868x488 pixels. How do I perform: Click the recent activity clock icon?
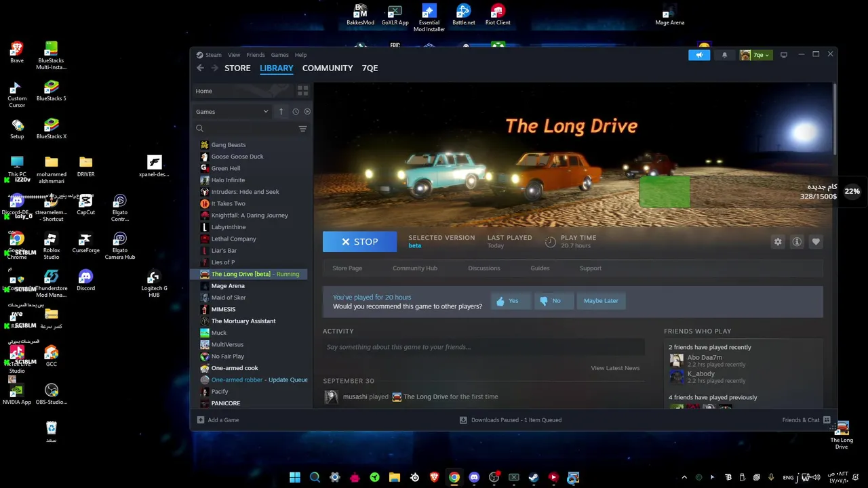296,112
